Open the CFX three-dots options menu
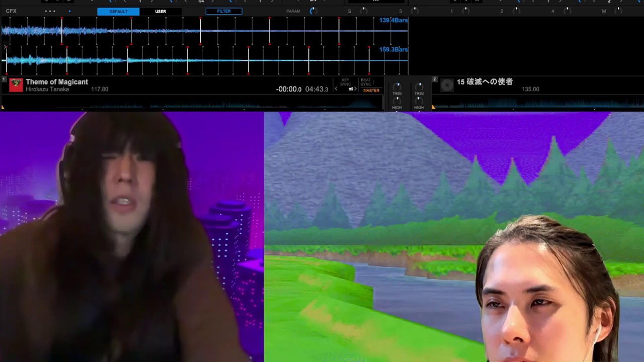The height and width of the screenshot is (362, 644). tap(50, 11)
